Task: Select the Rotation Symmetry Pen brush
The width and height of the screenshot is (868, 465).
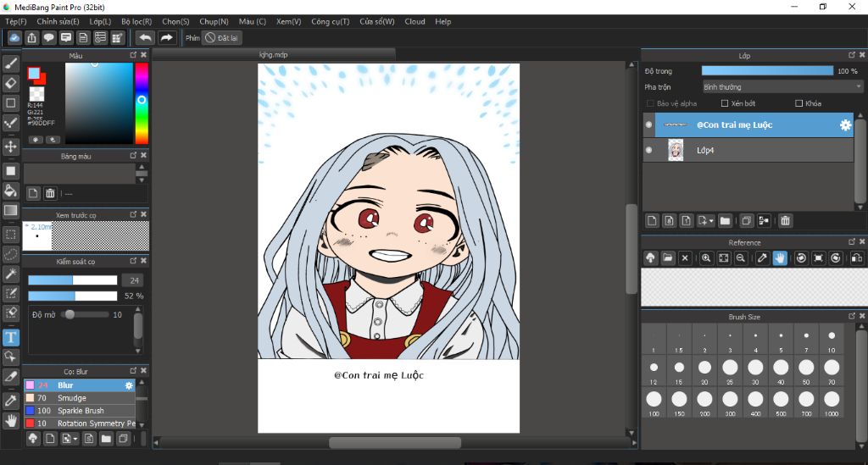Action: coord(79,423)
